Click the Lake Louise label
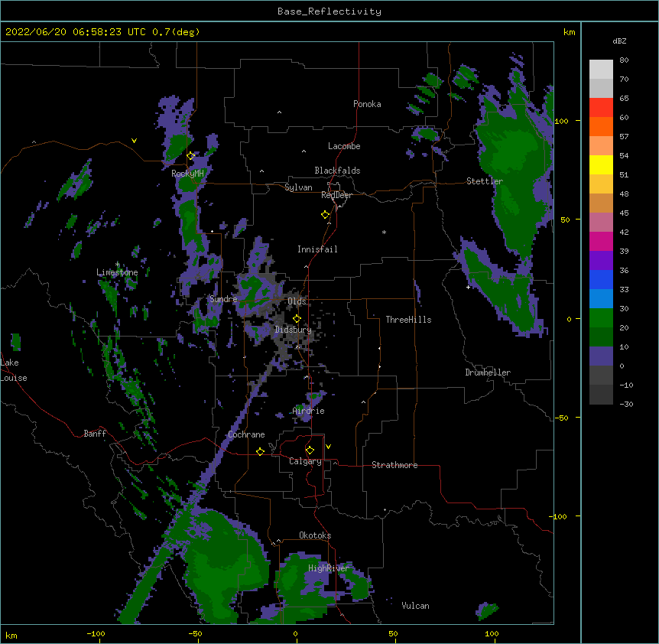The image size is (659, 644). (14, 370)
